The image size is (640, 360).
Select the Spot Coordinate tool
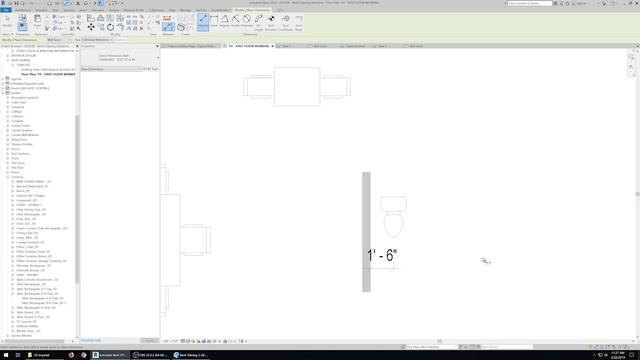[x=286, y=22]
